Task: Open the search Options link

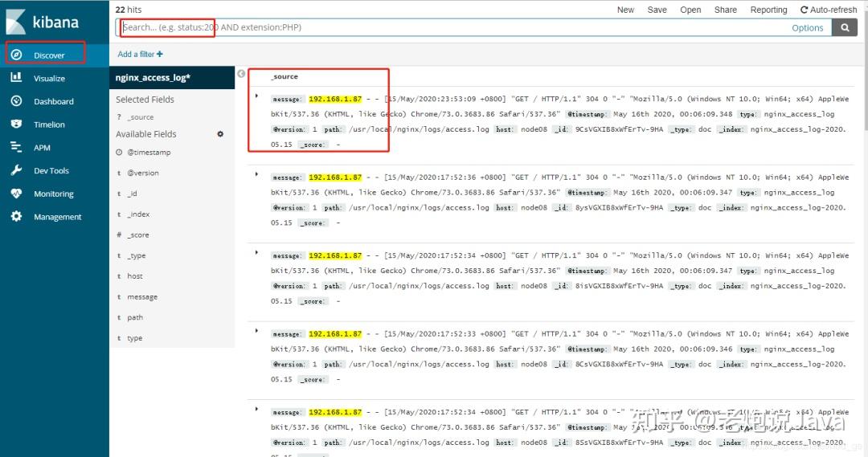Action: 807,27
